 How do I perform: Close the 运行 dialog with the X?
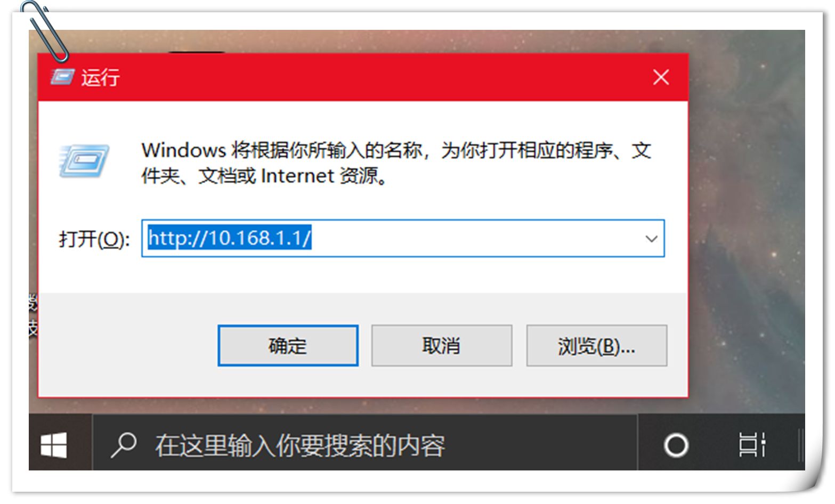tap(661, 77)
